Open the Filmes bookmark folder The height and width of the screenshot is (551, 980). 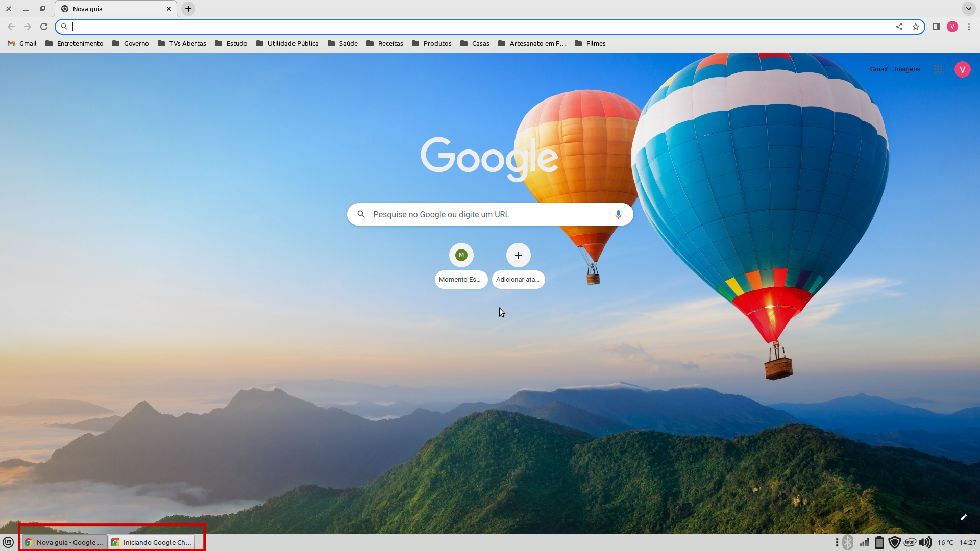pos(590,43)
